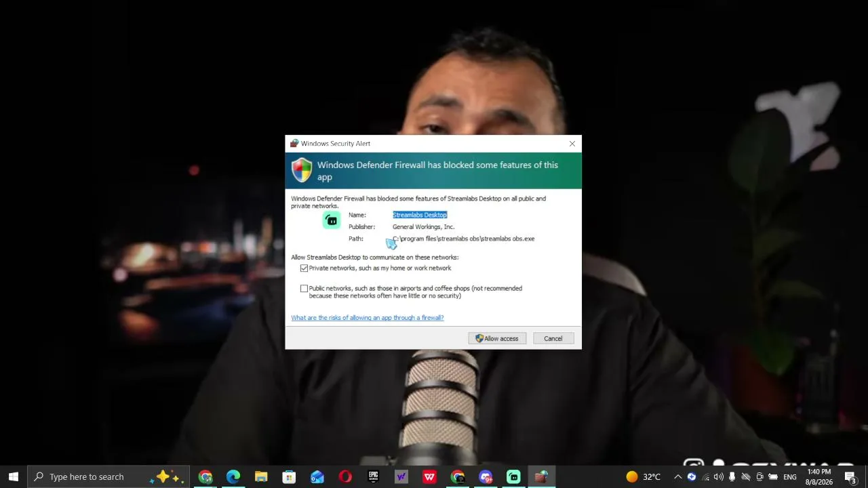Open the Wi-Fi network tray icon
Viewport: 868px width, 488px height.
(x=705, y=476)
